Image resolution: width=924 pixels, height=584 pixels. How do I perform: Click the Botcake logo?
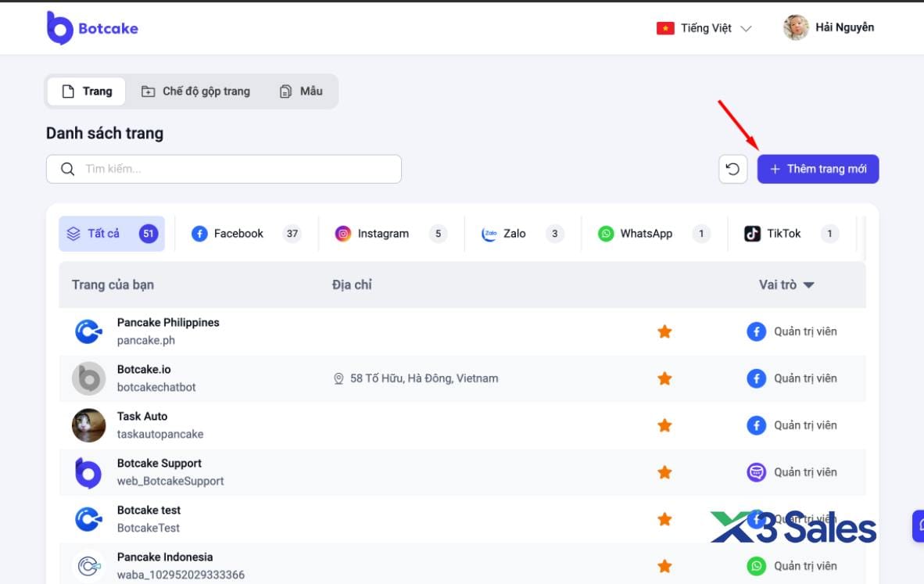coord(92,27)
